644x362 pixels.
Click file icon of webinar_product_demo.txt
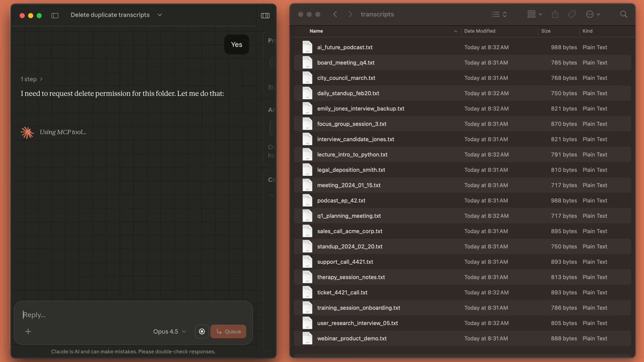pos(307,338)
